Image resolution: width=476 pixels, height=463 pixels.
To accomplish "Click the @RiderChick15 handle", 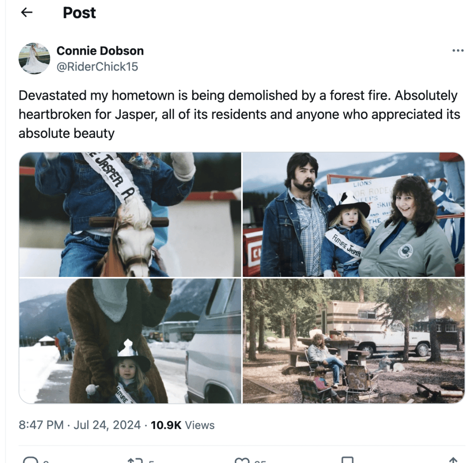I will [97, 67].
